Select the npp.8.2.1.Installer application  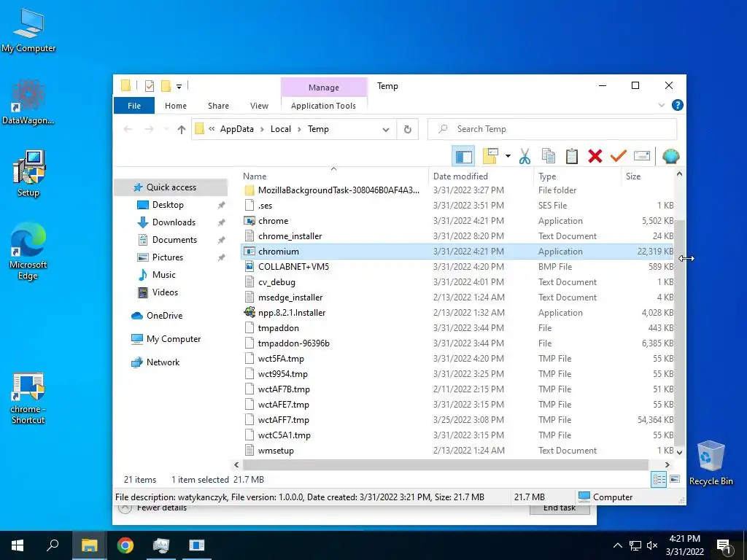pyautogui.click(x=292, y=313)
